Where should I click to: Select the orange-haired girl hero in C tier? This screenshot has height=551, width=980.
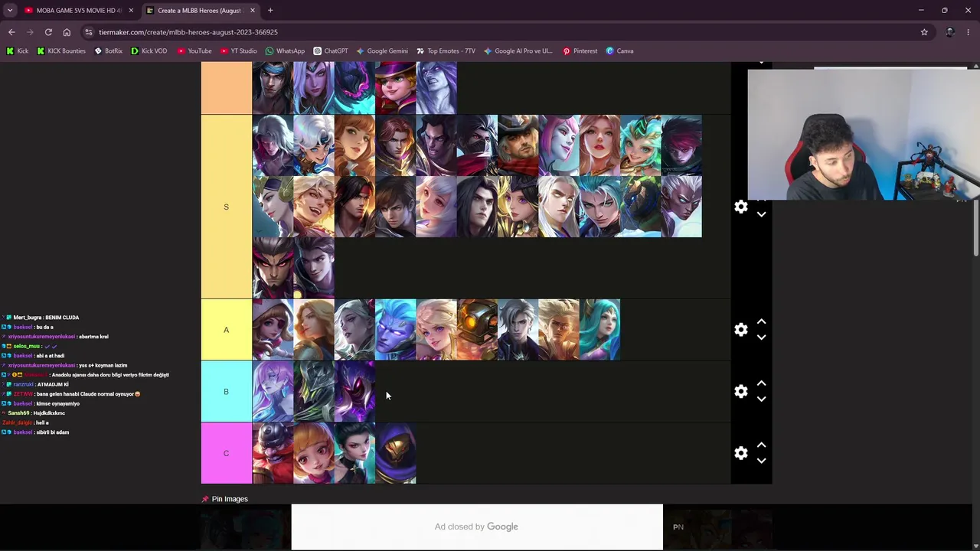point(314,453)
